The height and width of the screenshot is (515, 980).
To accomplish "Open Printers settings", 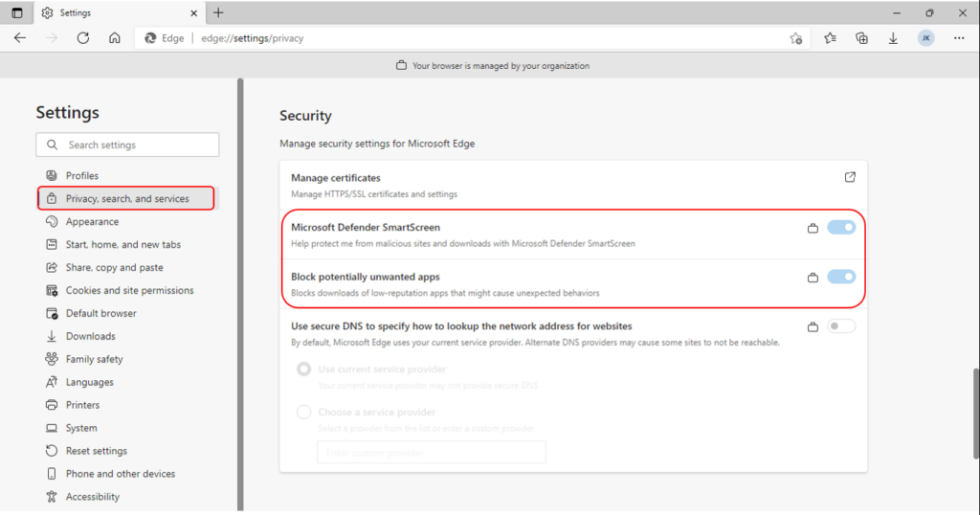I will (x=125, y=405).
